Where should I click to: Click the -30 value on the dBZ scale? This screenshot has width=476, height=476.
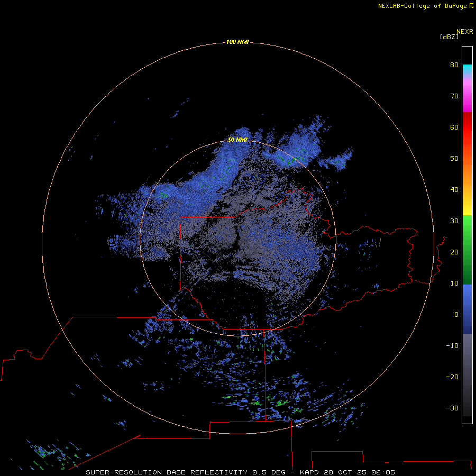tap(452, 408)
